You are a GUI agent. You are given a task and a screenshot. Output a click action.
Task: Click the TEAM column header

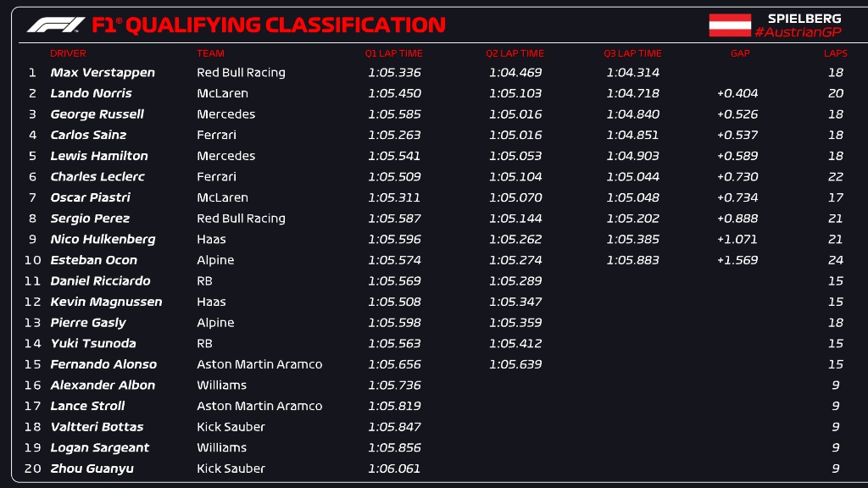(210, 53)
